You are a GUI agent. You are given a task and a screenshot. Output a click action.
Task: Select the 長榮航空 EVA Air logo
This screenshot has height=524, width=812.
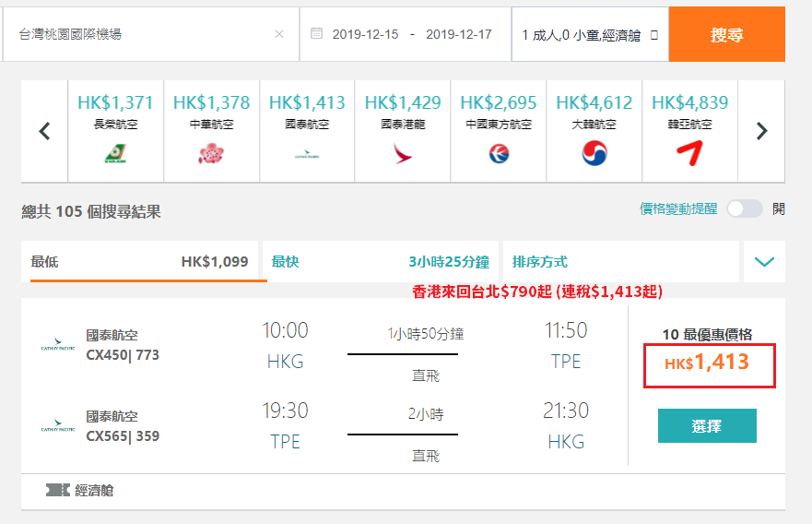click(x=115, y=153)
